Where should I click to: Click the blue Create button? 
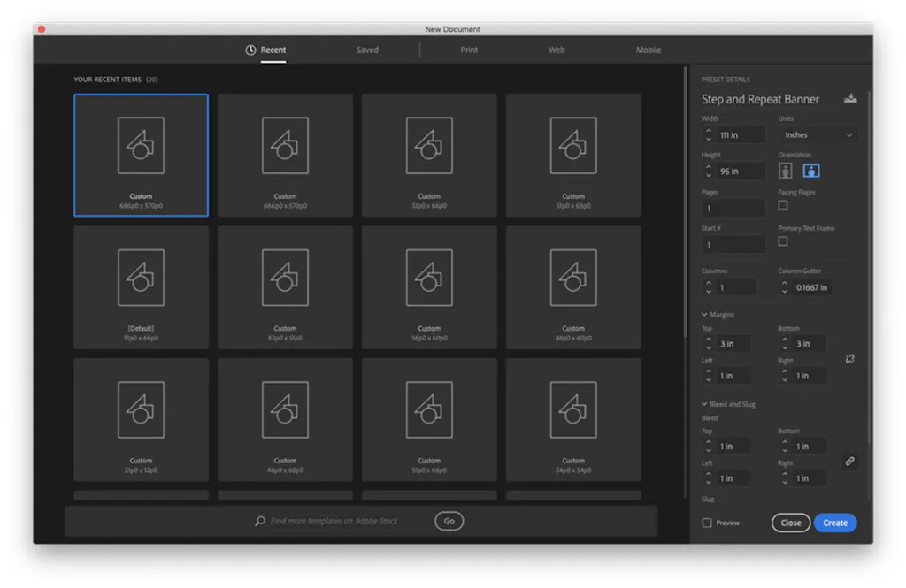pyautogui.click(x=834, y=523)
